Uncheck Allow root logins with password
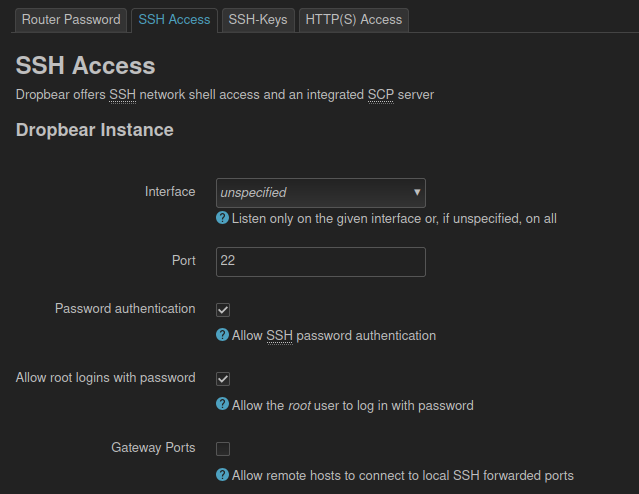Viewport: 639px width, 494px height. [223, 379]
